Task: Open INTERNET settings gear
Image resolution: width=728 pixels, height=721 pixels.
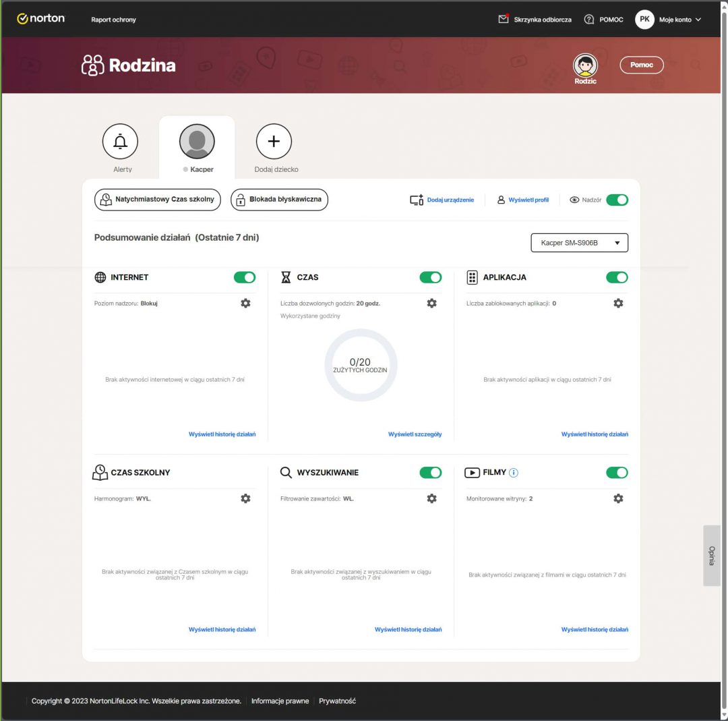Action: point(245,304)
